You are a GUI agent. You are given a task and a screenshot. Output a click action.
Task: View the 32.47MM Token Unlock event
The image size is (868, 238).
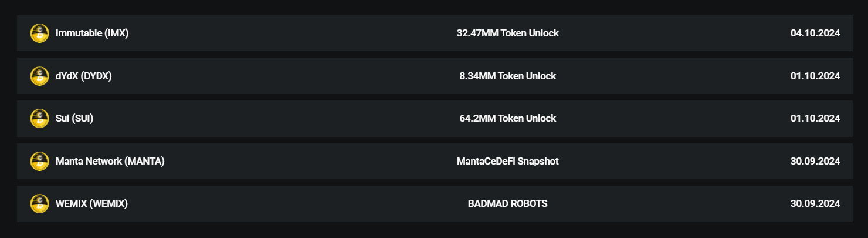[x=507, y=33]
